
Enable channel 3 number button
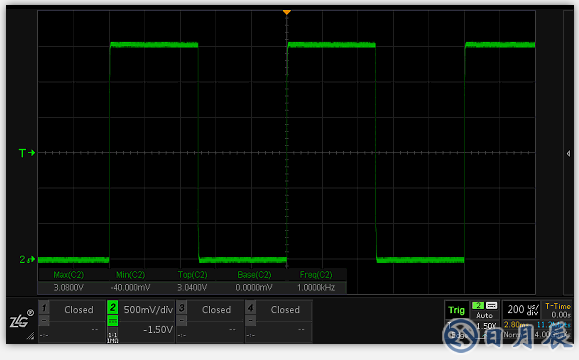pyautogui.click(x=182, y=307)
